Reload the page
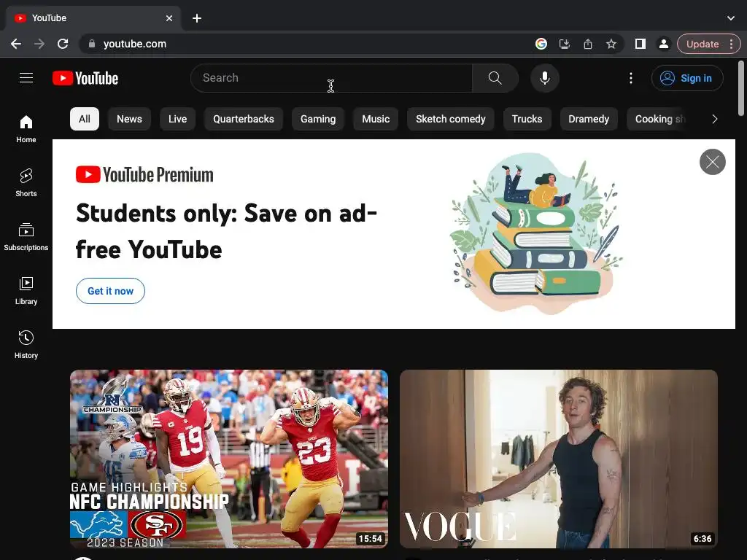Image resolution: width=747 pixels, height=560 pixels. pos(63,44)
